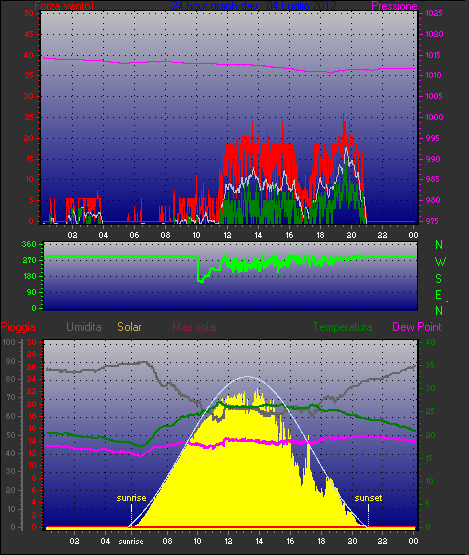This screenshot has width=469, height=555.
Task: Click wind direction axis value 360
Action: 29,244
